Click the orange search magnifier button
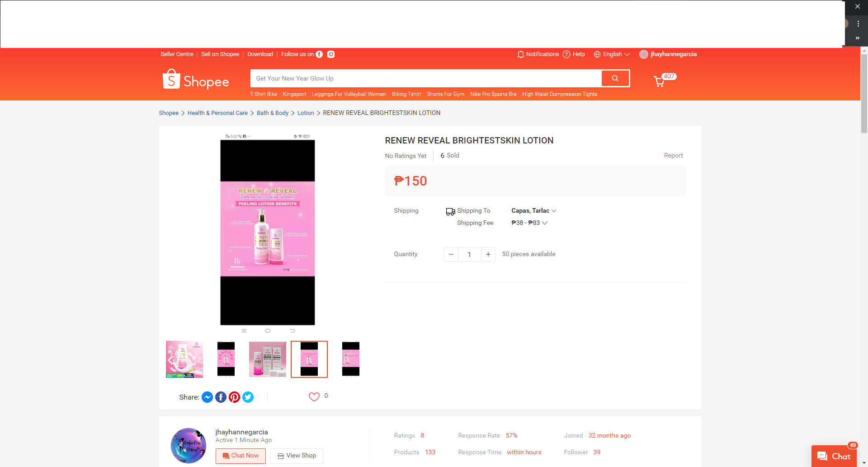 [x=615, y=78]
